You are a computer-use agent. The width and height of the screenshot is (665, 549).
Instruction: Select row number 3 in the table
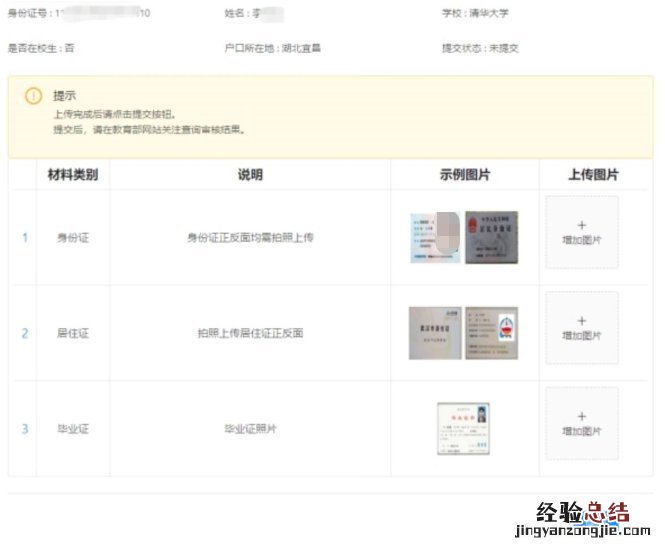click(24, 429)
